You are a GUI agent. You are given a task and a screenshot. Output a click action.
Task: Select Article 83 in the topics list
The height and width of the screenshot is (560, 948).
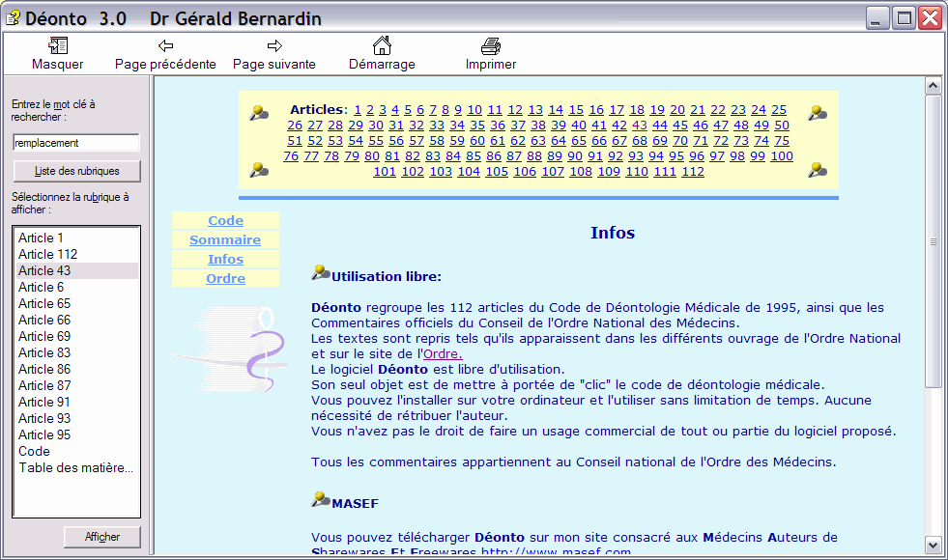[x=76, y=352]
